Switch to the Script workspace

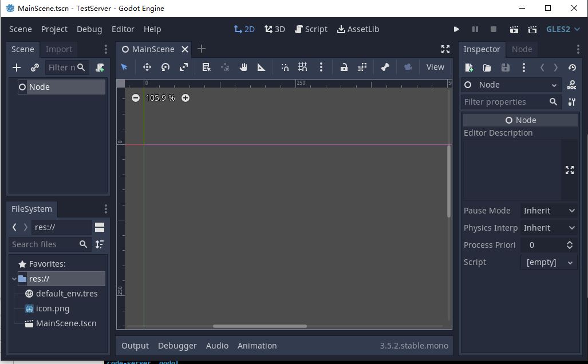[311, 29]
